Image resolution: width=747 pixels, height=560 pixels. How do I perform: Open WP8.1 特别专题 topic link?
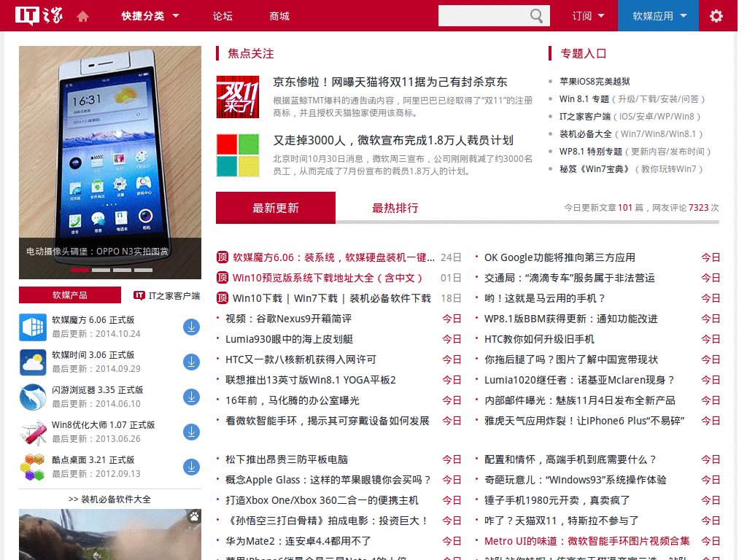pyautogui.click(x=591, y=152)
